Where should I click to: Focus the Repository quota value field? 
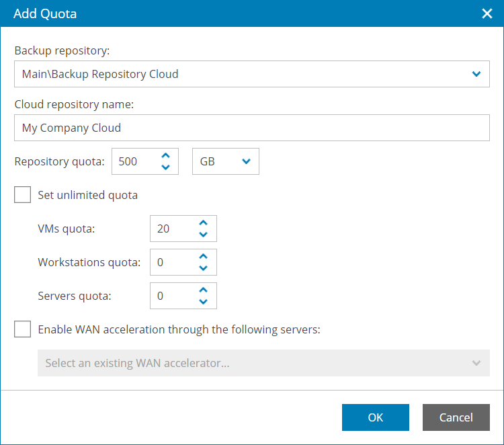pos(133,161)
